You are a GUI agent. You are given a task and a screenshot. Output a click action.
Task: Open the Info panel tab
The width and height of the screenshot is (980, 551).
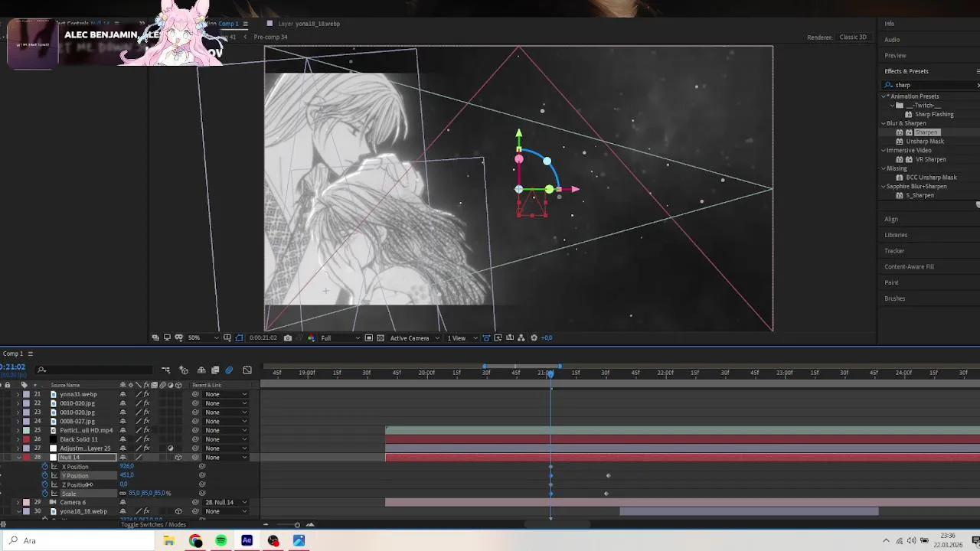pos(890,24)
